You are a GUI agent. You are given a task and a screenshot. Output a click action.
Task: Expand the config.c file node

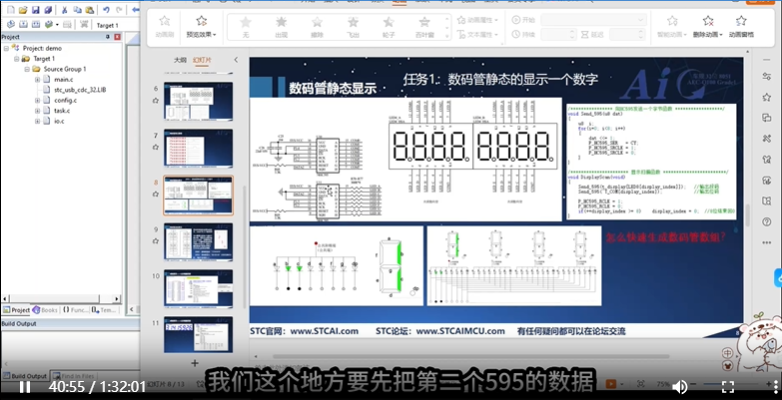point(37,101)
